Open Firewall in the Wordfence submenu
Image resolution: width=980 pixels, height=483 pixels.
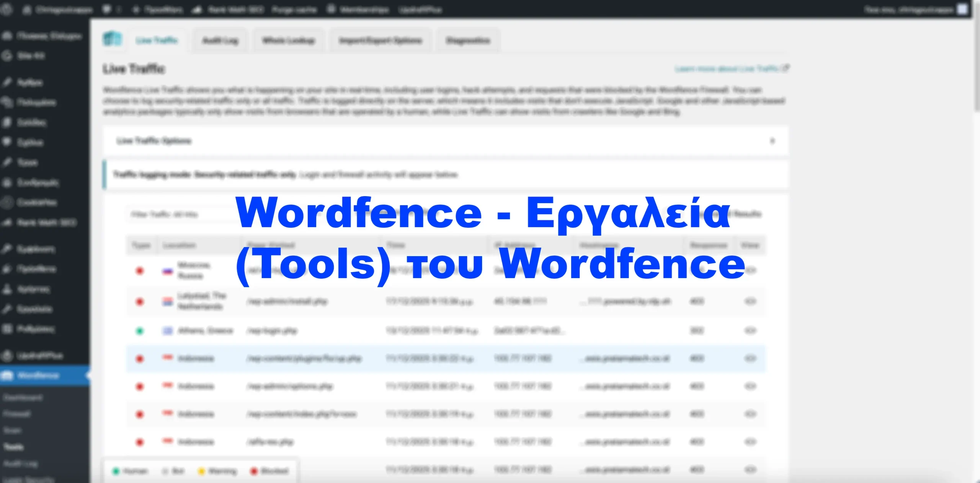point(17,414)
